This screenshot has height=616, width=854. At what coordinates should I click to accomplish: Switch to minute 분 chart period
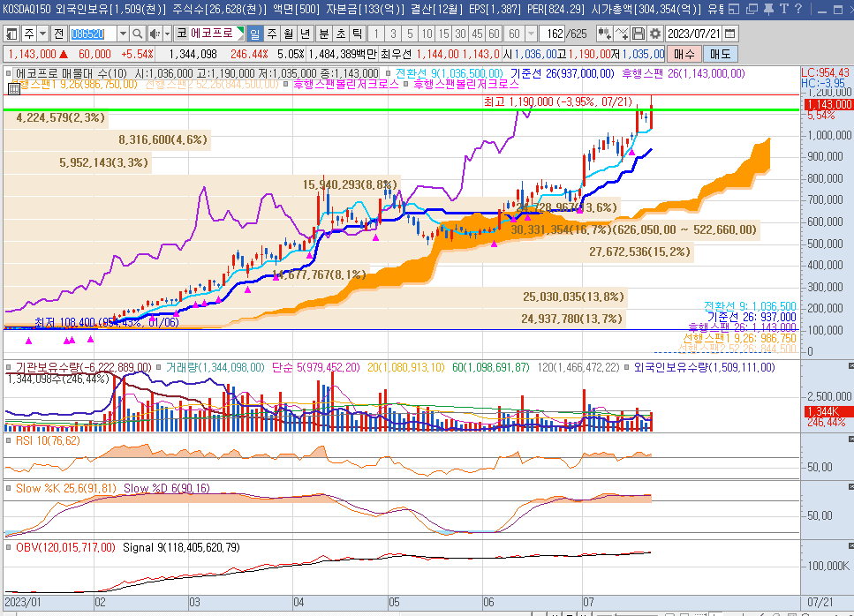pyautogui.click(x=323, y=34)
